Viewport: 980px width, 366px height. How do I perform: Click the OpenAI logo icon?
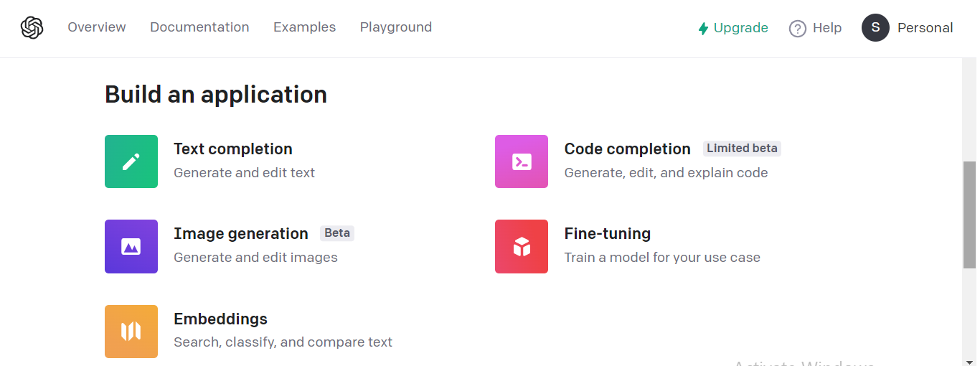(32, 28)
